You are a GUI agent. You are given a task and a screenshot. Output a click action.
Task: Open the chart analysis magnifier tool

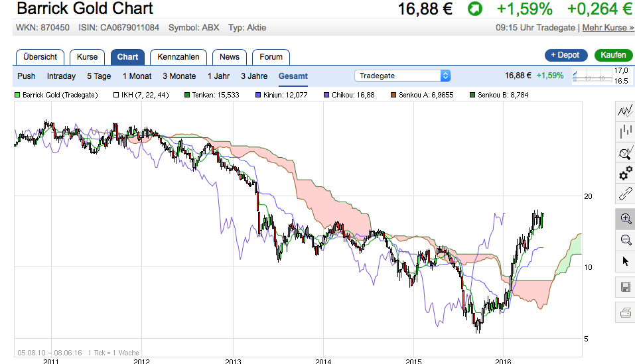[624, 154]
